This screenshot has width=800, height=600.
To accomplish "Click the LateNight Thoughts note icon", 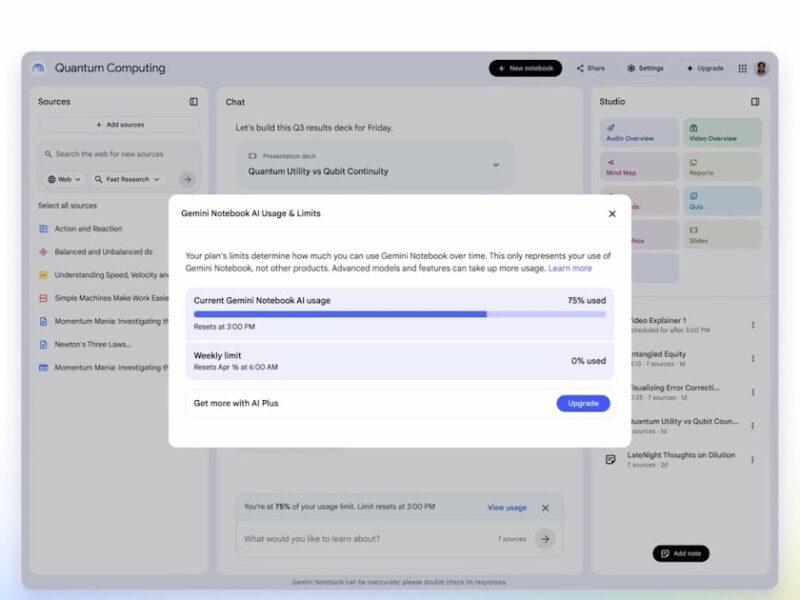I will (610, 460).
